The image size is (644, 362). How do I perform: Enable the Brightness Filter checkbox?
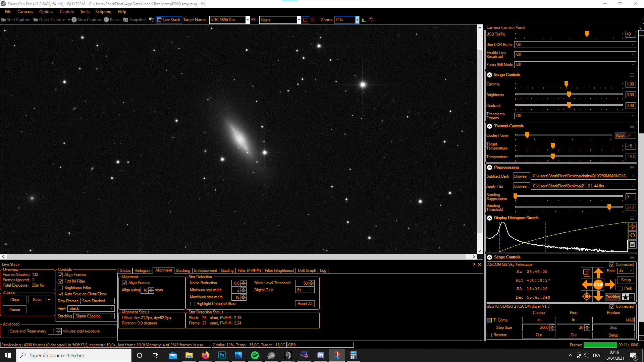(61, 288)
